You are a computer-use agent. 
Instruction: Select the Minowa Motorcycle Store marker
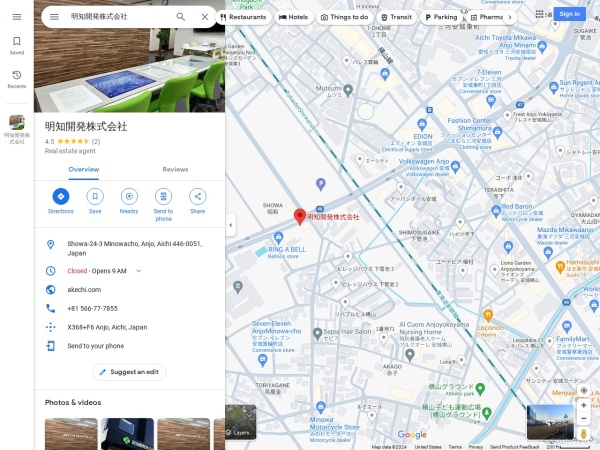(x=321, y=407)
